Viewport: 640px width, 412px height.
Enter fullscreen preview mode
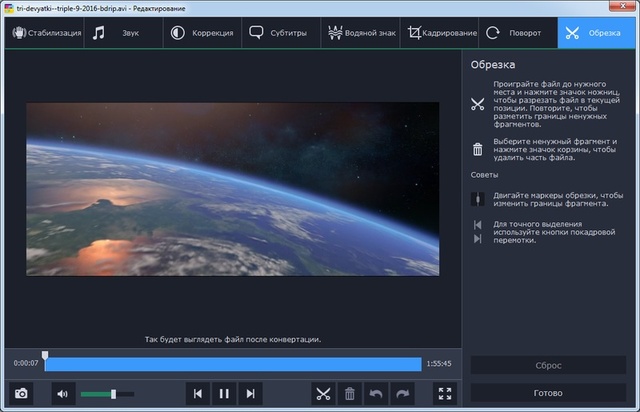[x=445, y=394]
